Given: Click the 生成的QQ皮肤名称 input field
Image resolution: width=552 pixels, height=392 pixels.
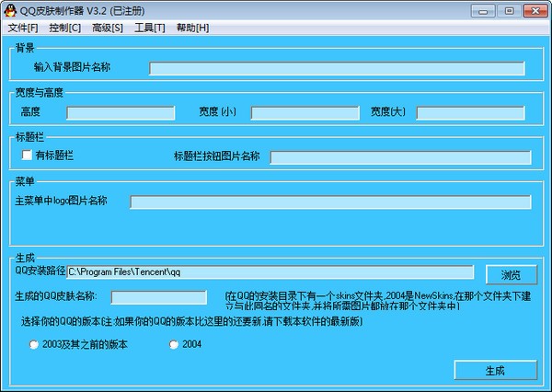Looking at the screenshot, I should click(x=158, y=297).
